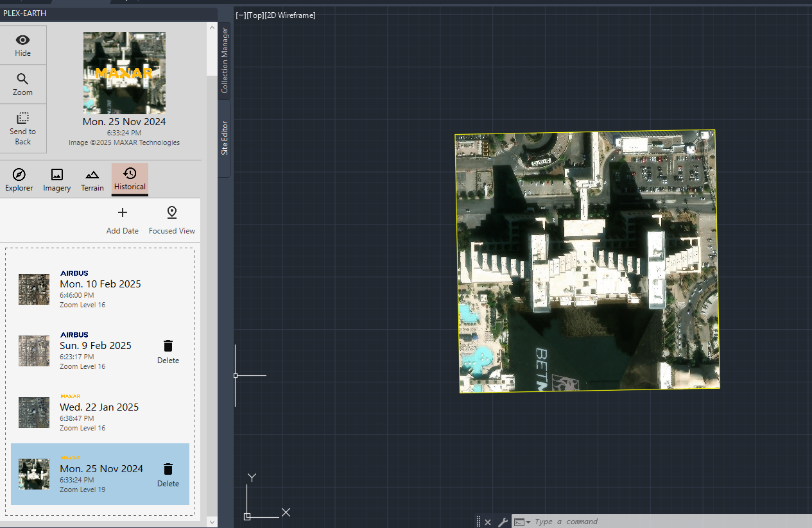Viewport: 812px width, 528px height.
Task: Click the satellite image in the drawing
Action: coord(587,261)
